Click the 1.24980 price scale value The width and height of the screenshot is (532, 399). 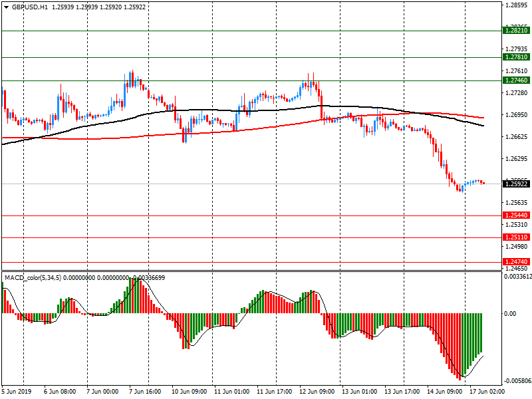517,246
